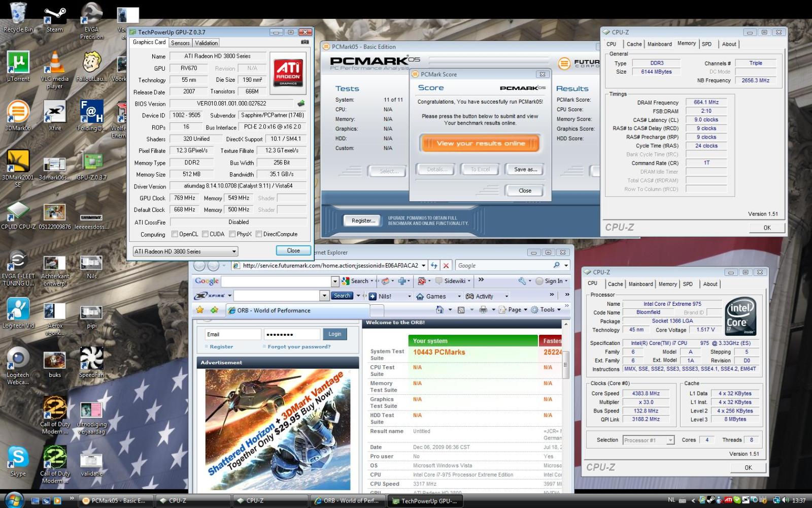This screenshot has width=812, height=508.
Task: Launch µTorrent from the desktop
Action: 18,67
